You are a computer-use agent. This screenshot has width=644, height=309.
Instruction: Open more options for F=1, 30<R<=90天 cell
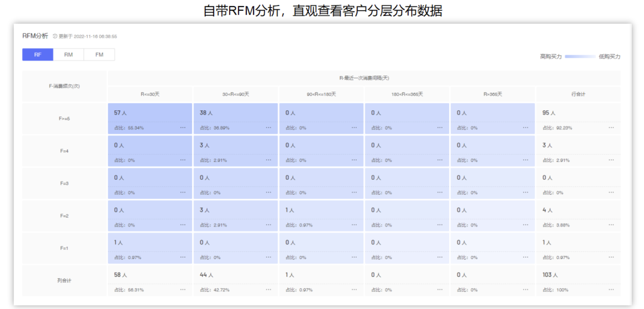[268, 257]
